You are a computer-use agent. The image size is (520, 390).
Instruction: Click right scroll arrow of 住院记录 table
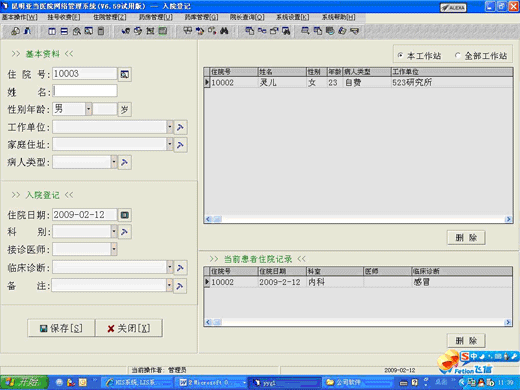(508, 322)
